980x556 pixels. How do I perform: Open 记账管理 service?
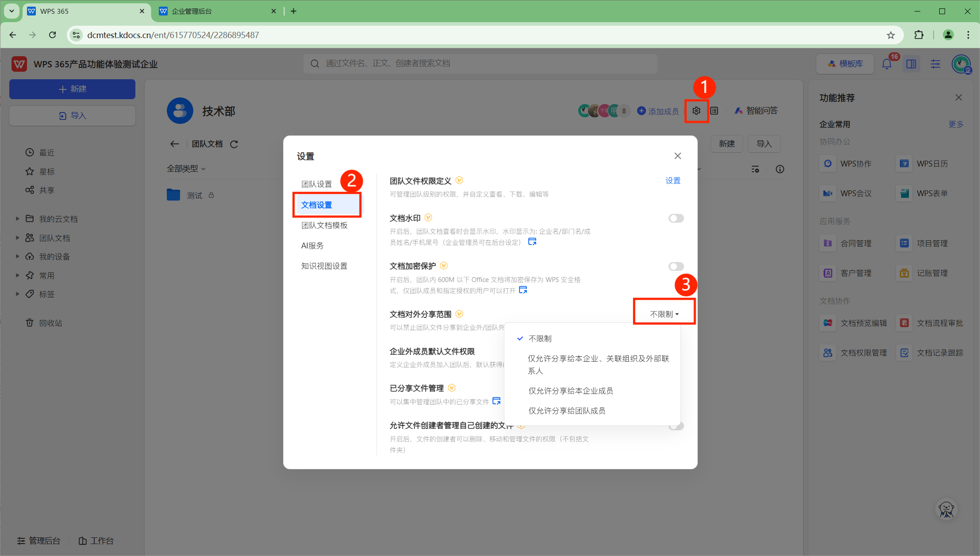pyautogui.click(x=922, y=273)
